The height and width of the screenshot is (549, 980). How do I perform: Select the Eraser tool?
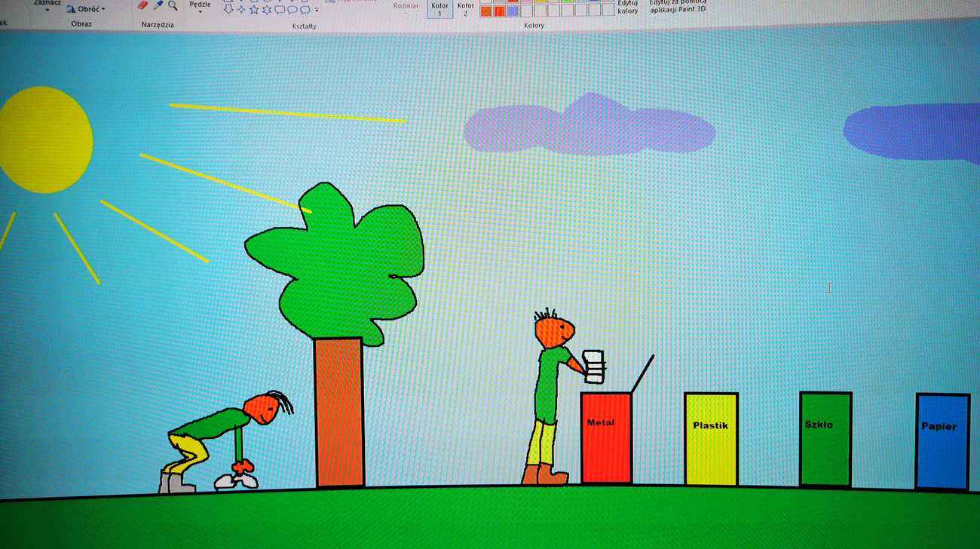pyautogui.click(x=143, y=5)
